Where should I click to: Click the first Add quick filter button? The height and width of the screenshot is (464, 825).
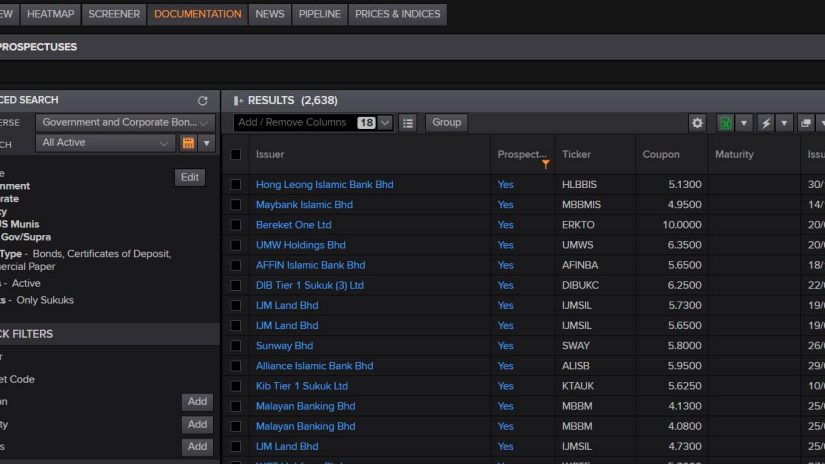(x=197, y=402)
